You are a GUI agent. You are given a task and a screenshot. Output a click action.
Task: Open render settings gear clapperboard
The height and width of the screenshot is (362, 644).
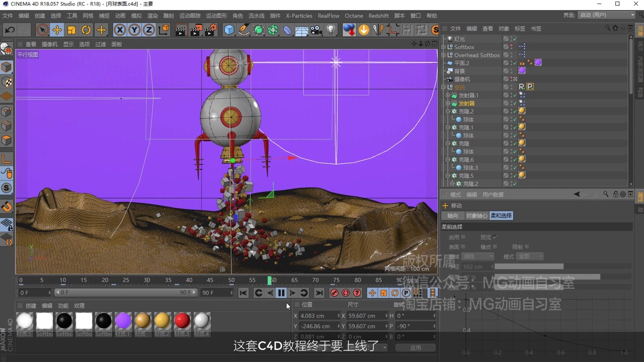(x=211, y=30)
